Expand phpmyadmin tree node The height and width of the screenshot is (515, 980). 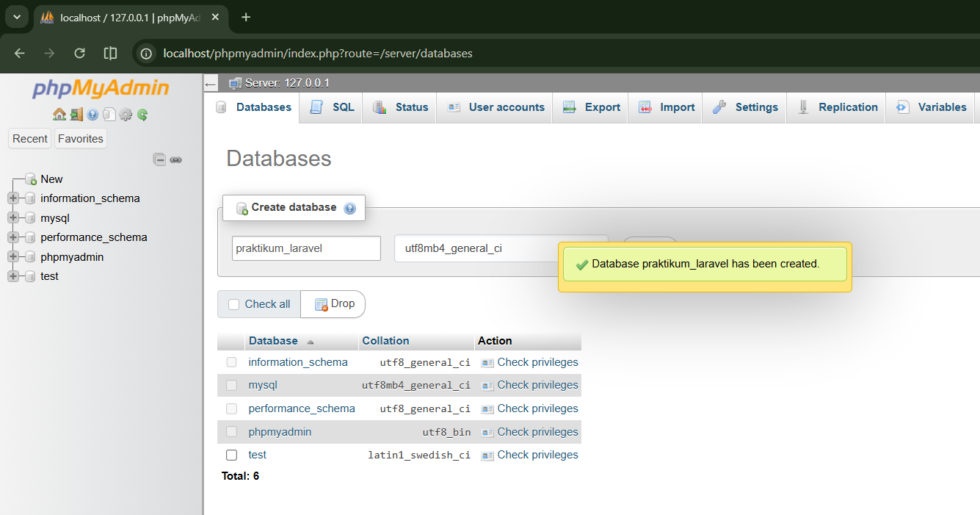pyautogui.click(x=12, y=257)
